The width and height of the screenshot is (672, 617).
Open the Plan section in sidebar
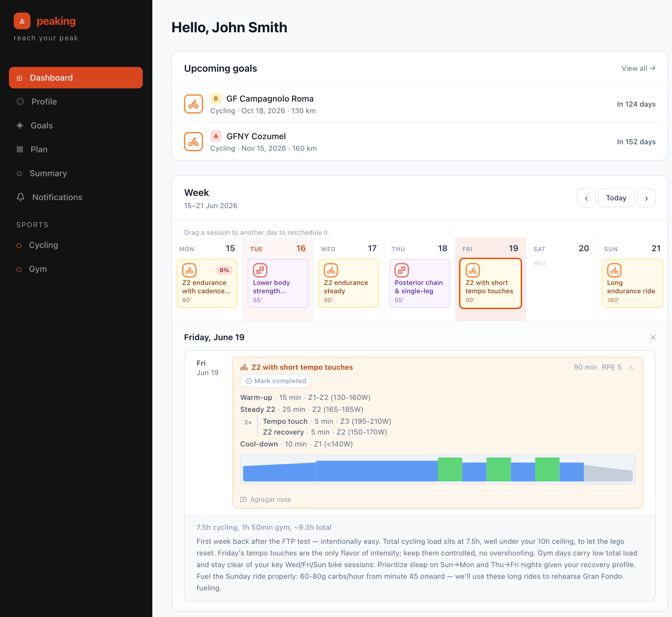[x=39, y=149]
